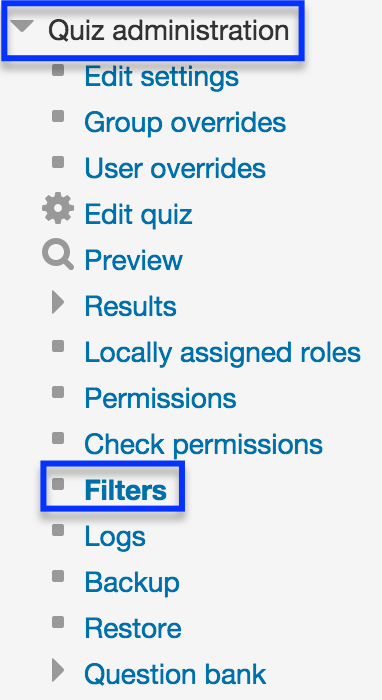Select the highlighted Filters item
Viewport: 382px width, 700px height.
(x=125, y=490)
